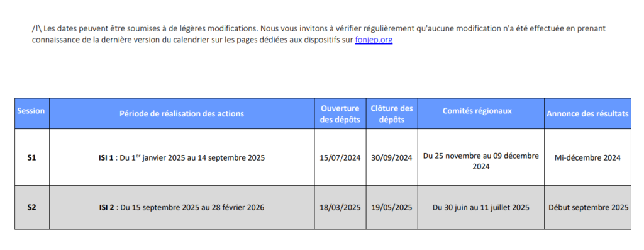Select the 30/09/2024 closing date cell
Image resolution: width=644 pixels, height=250 pixels.
coord(392,157)
